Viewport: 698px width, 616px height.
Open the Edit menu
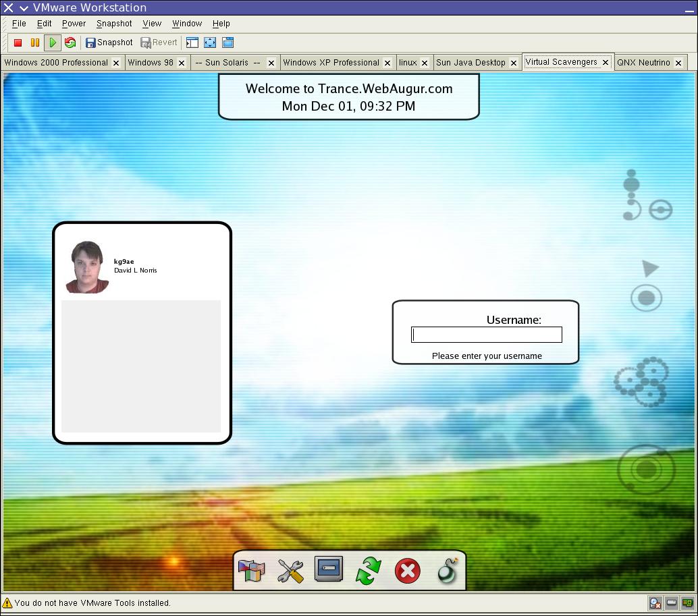click(44, 24)
